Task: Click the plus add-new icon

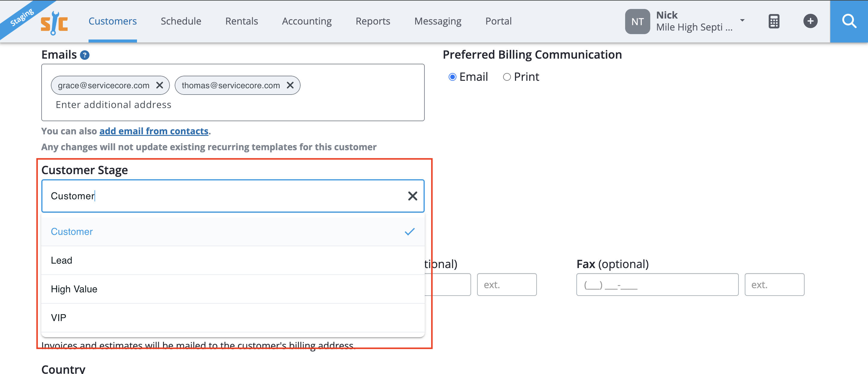Action: click(x=810, y=21)
